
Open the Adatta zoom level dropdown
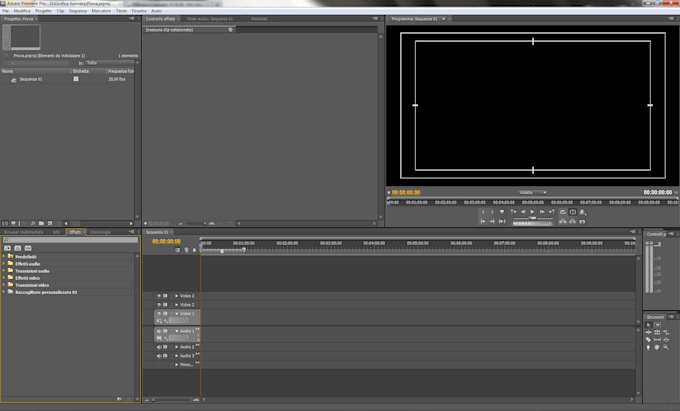click(x=533, y=192)
